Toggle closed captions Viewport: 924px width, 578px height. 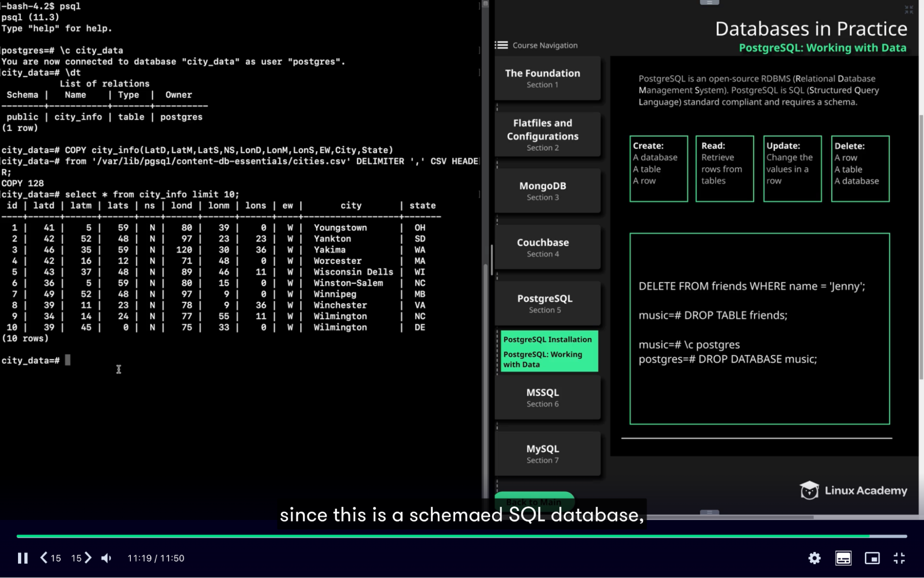pos(843,558)
